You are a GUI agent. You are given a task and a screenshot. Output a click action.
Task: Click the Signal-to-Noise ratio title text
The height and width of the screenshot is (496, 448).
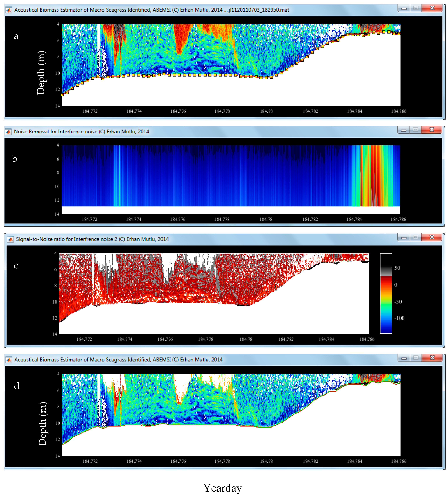pos(92,239)
